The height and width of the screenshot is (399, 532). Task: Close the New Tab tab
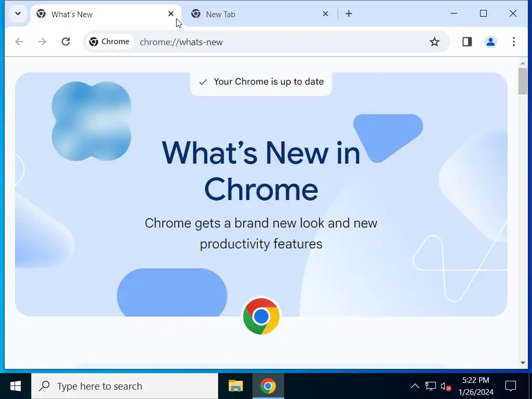tap(325, 14)
